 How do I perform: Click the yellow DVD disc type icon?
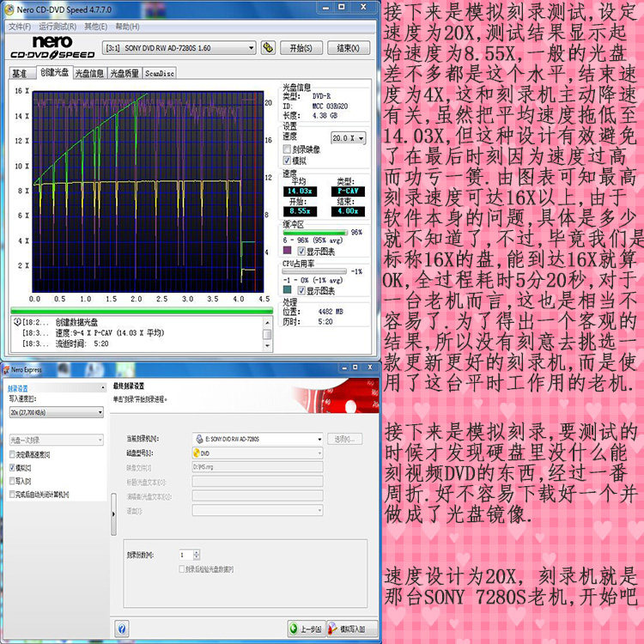point(197,453)
